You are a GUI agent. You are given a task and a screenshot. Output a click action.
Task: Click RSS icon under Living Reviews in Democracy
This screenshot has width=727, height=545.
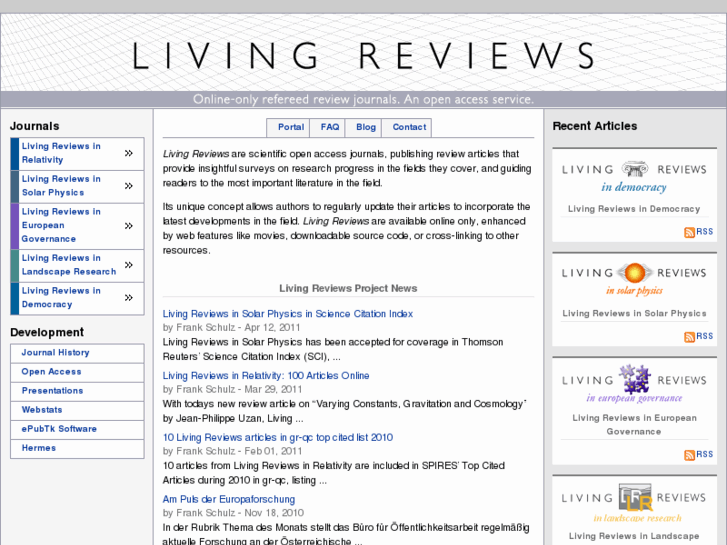point(690,232)
